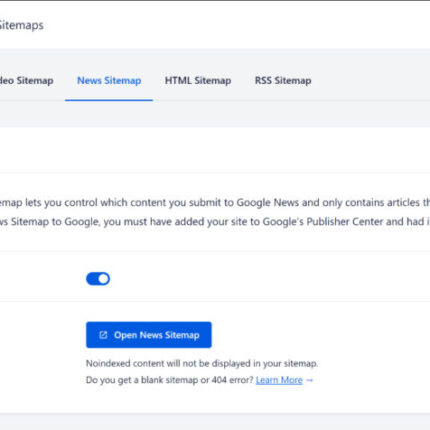The height and width of the screenshot is (430, 430).
Task: Disable the News Sitemap toggle switch
Action: (98, 279)
